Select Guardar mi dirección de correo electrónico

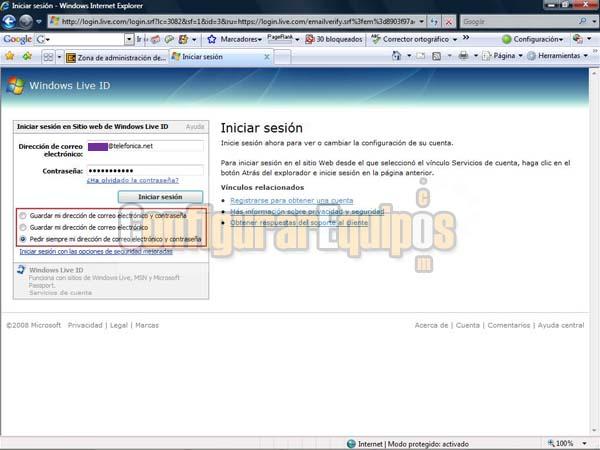pos(23,227)
